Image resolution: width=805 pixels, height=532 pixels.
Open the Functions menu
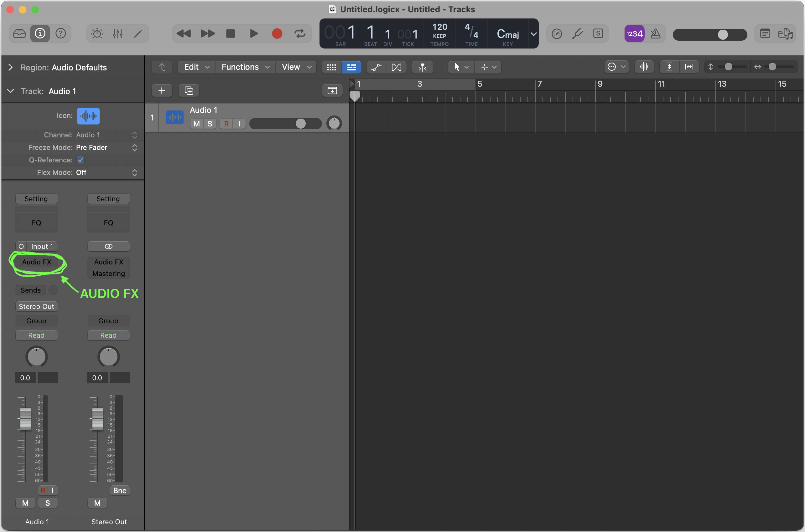click(245, 67)
